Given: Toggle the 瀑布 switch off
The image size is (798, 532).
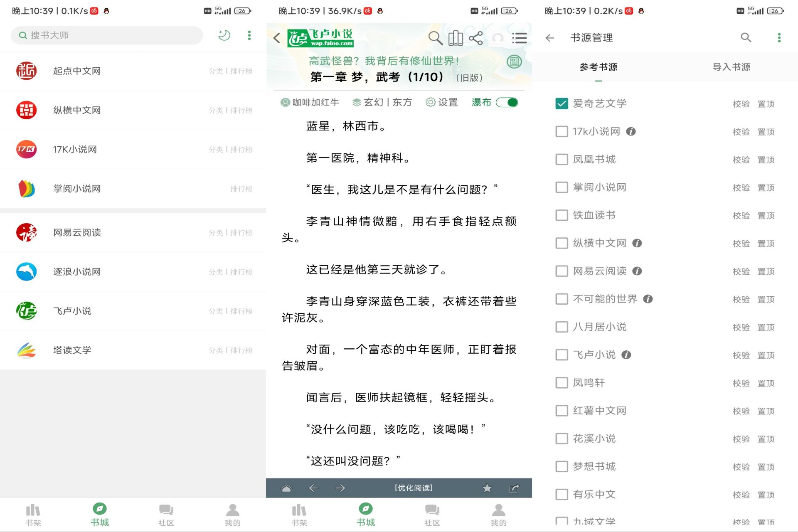Looking at the screenshot, I should [507, 102].
